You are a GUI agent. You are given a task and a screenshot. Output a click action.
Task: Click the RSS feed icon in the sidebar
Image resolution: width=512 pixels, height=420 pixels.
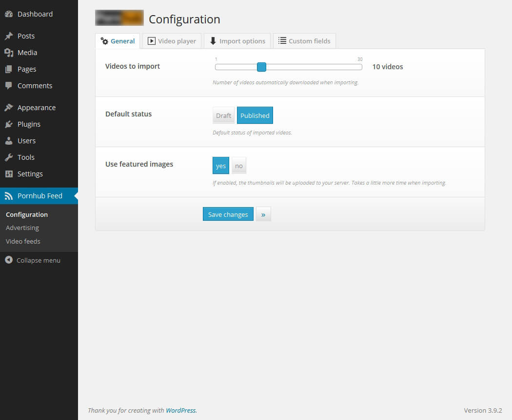pyautogui.click(x=9, y=196)
